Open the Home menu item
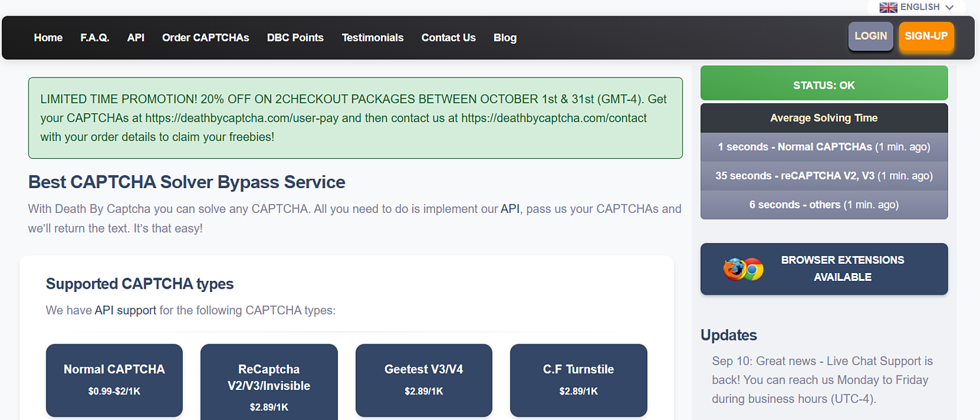Image resolution: width=980 pixels, height=420 pixels. tap(48, 38)
